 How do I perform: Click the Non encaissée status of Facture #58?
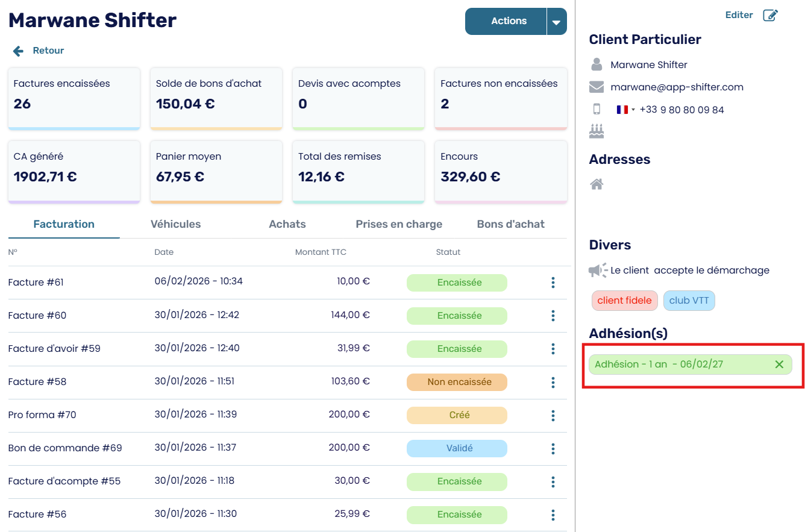[x=457, y=382]
